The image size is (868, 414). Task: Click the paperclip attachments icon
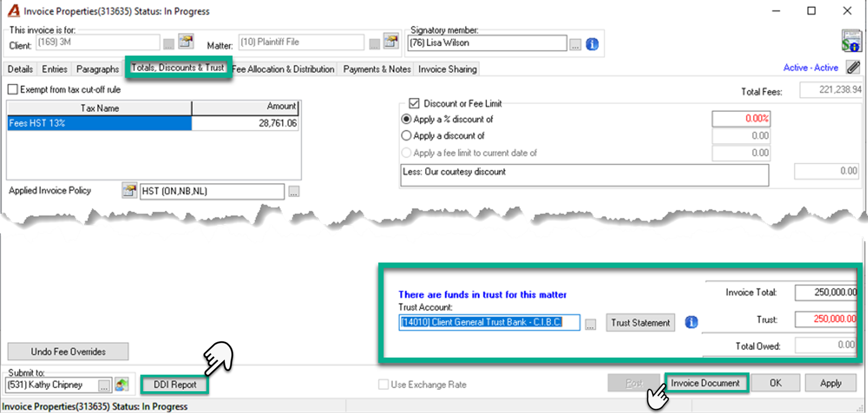[x=853, y=67]
